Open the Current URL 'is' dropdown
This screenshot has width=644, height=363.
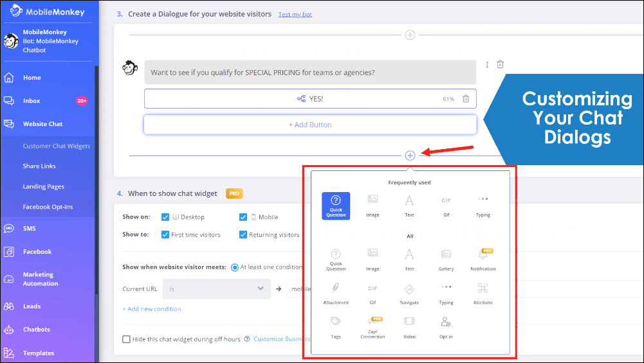(216, 288)
